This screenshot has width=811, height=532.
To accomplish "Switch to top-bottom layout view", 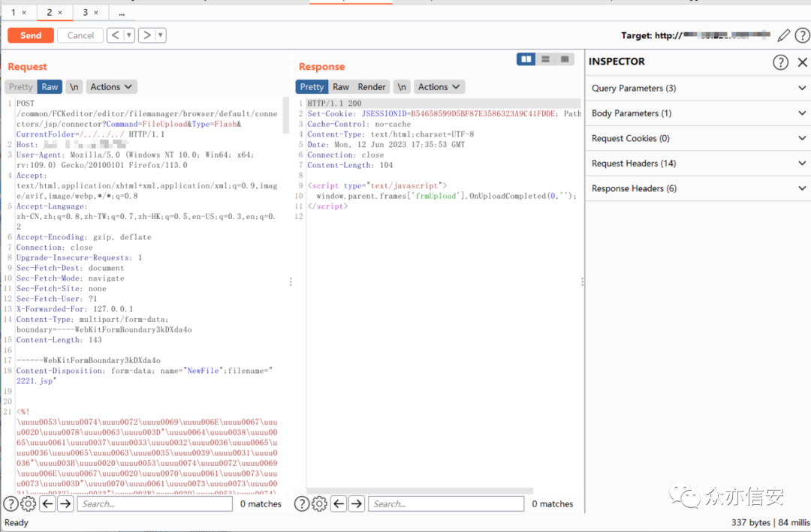I will pyautogui.click(x=545, y=59).
